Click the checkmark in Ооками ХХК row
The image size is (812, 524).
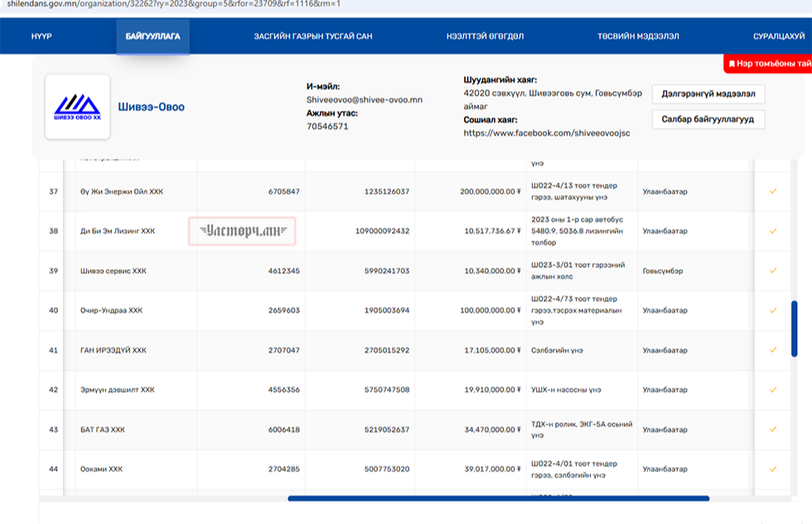pos(772,469)
